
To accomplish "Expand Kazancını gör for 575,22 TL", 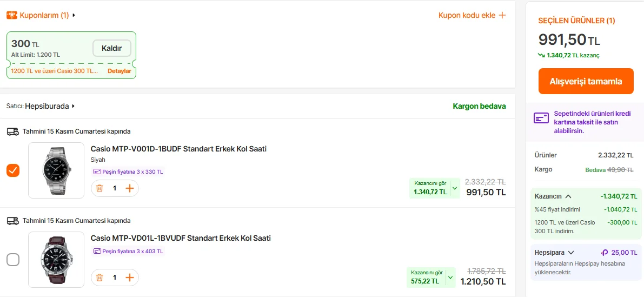I will [x=452, y=278].
